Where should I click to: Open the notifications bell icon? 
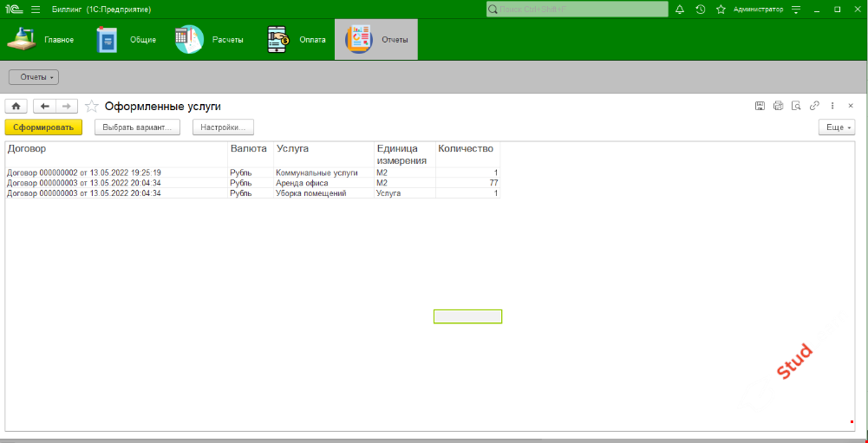coord(679,10)
